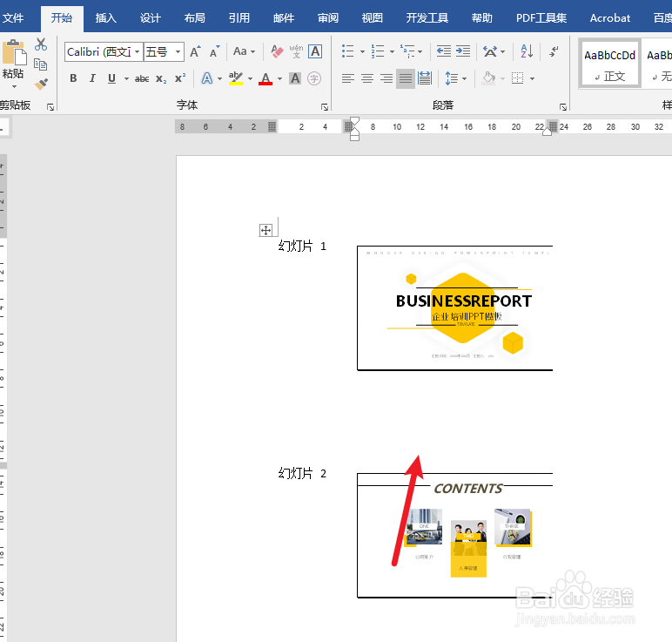Open the PDF工具集 tab

(x=541, y=18)
